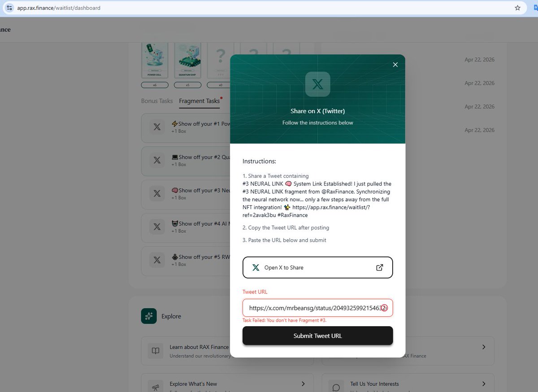The width and height of the screenshot is (538, 392).
Task: Click step 3 Paste the URL below text
Action: tap(284, 240)
